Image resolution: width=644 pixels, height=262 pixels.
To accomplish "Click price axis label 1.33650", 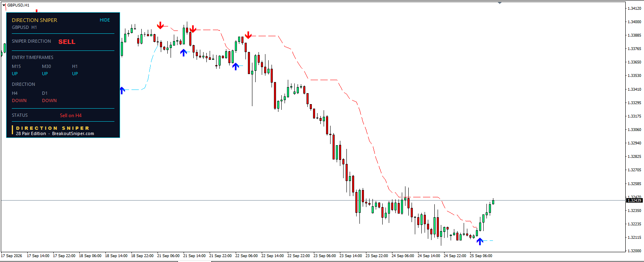I will pos(634,62).
